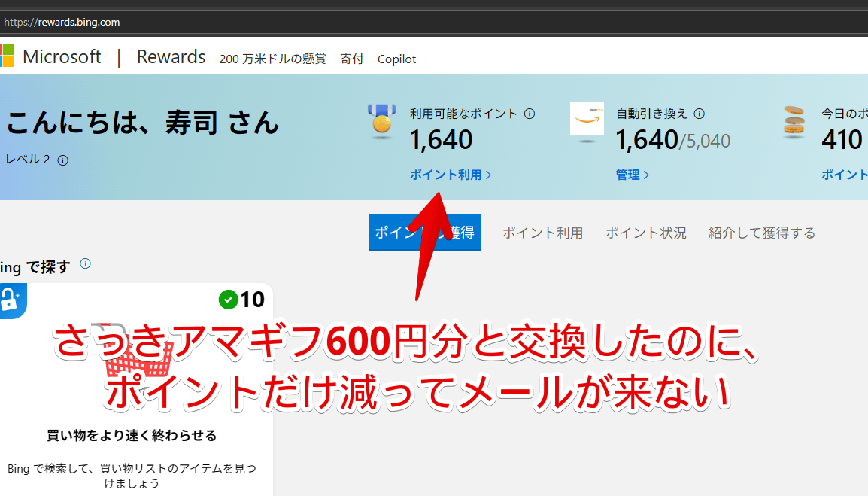
Task: Click the Amazon gift card thumbnail
Action: click(587, 119)
